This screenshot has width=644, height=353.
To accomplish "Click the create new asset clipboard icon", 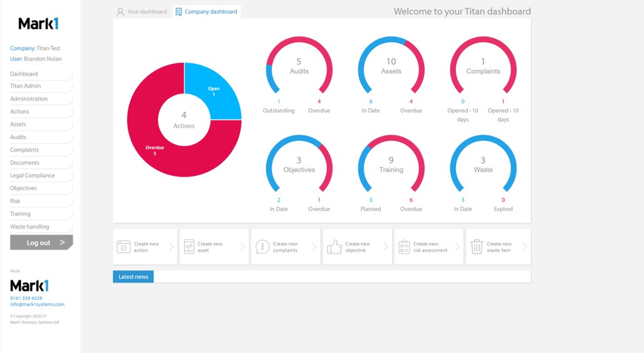I will 189,247.
